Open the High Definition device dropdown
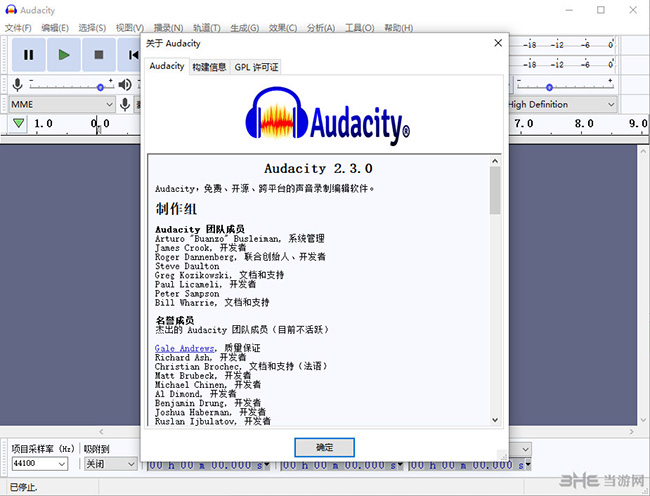 563,104
